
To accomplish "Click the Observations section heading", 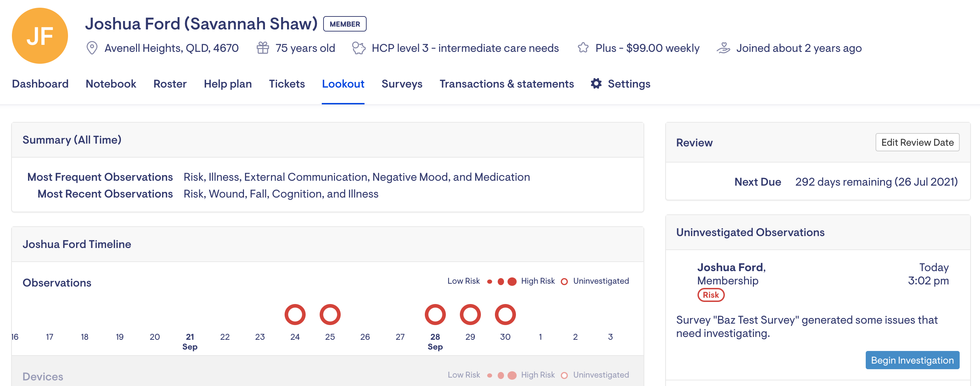I will pos(57,283).
